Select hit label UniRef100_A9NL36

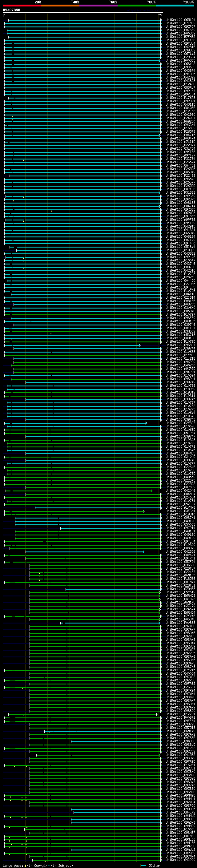180,843
